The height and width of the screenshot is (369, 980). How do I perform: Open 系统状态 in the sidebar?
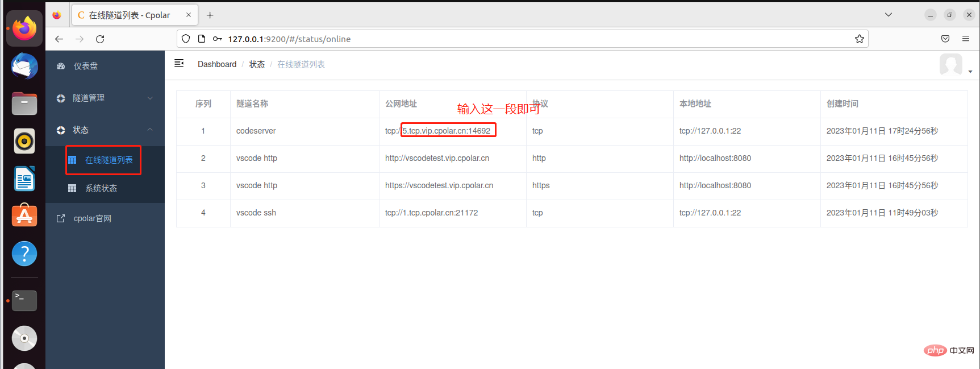[101, 188]
